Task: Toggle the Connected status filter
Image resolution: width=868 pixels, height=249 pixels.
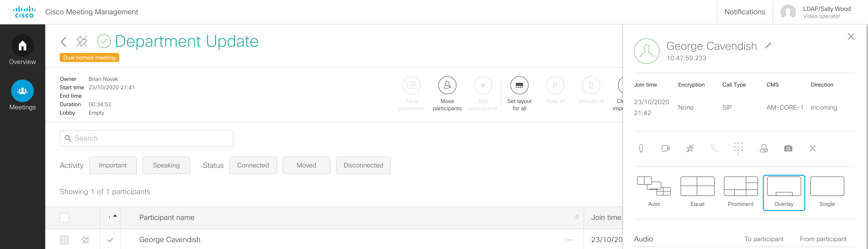Action: point(253,165)
